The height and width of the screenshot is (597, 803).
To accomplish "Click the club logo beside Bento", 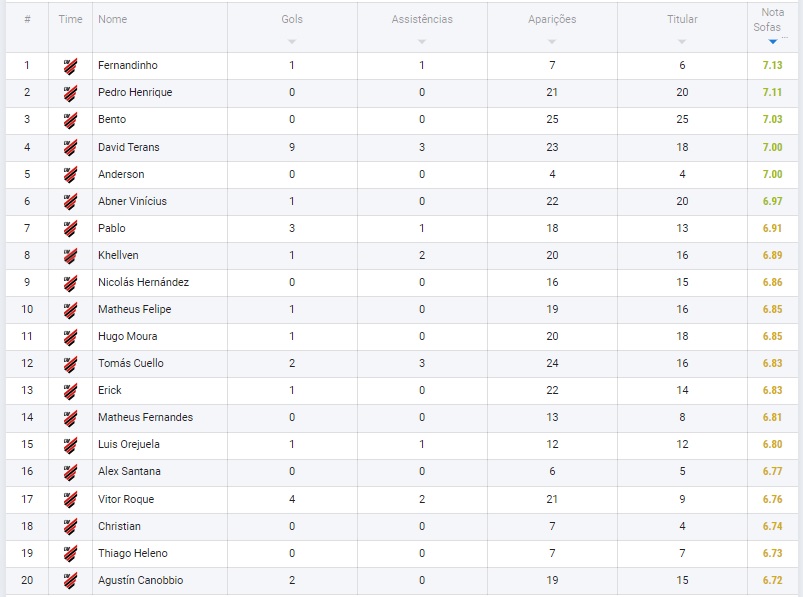I will pyautogui.click(x=70, y=120).
